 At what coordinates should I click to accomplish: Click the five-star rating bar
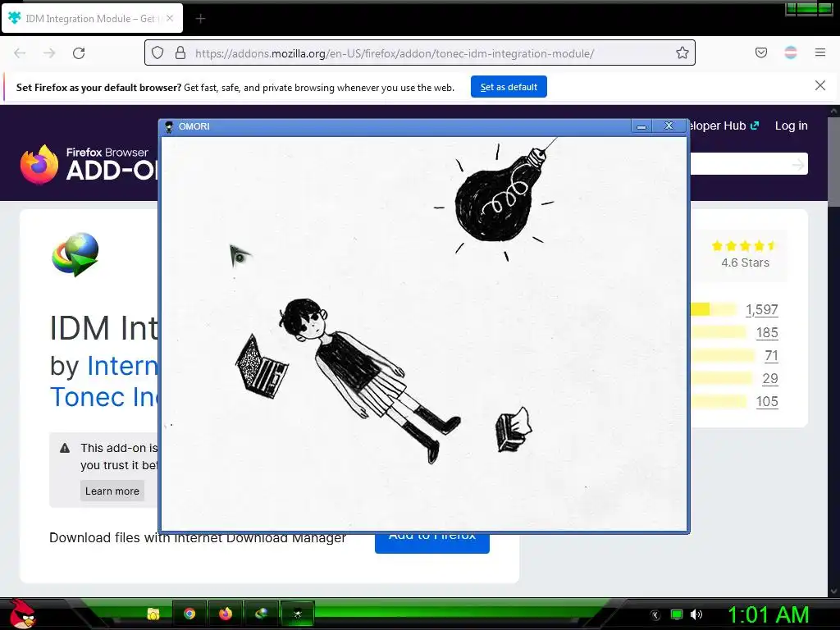(713, 309)
